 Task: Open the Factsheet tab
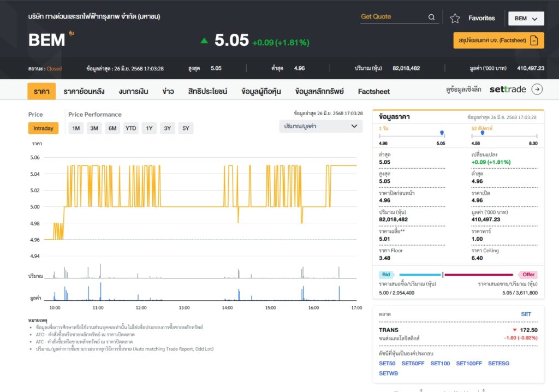click(373, 92)
